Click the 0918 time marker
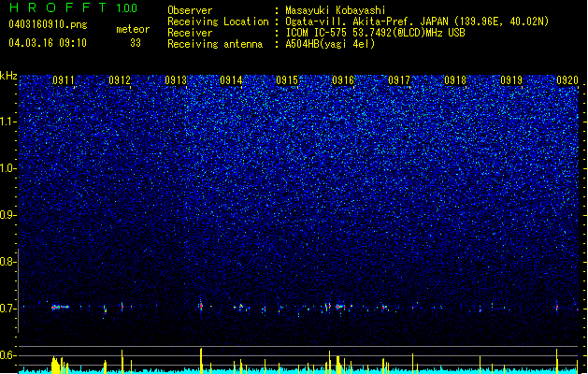This screenshot has width=588, height=374. tap(455, 80)
